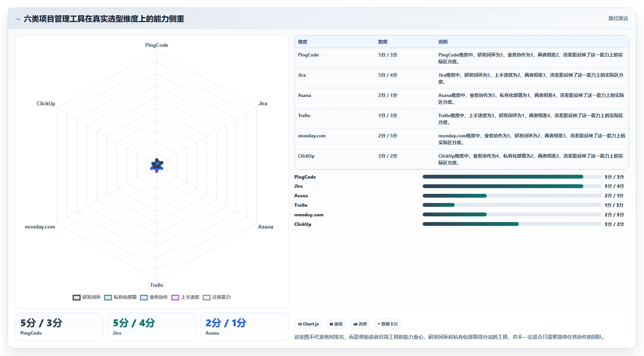Screen dimensions: 644x356
Task: Click the PingCode axis label on the radar chart
Action: tap(157, 45)
